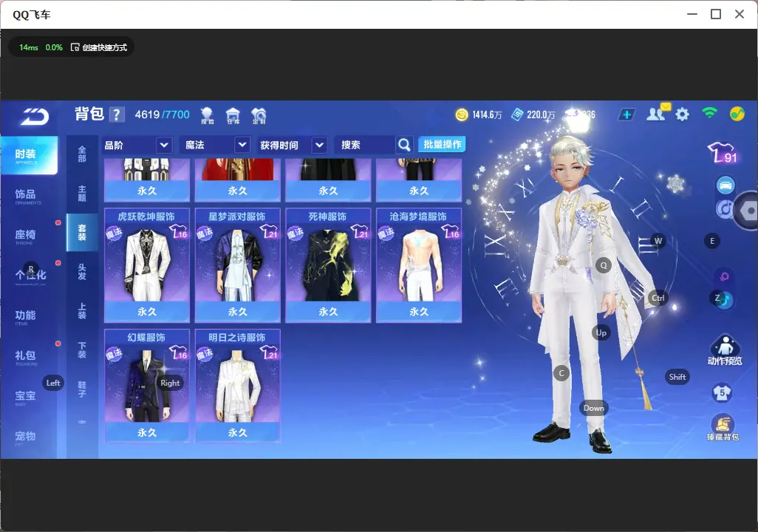Click the 1414.6万 gold amount
This screenshot has width=758, height=532.
(x=488, y=115)
